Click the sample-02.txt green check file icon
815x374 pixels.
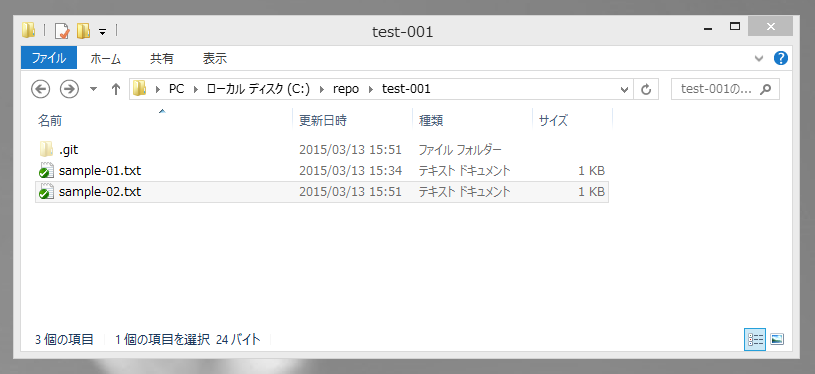pos(46,192)
